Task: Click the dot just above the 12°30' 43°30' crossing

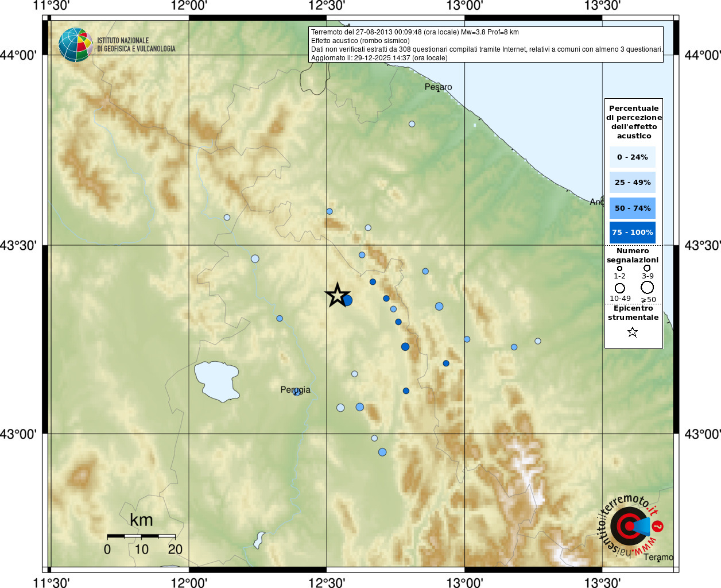Action: tap(329, 211)
